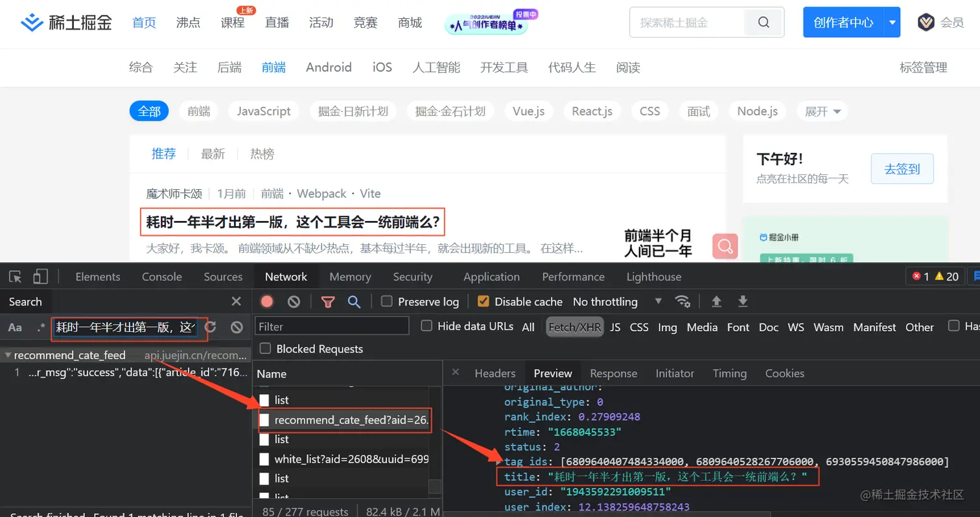Image resolution: width=980 pixels, height=517 pixels.
Task: Enable Preserve log checkbox
Action: point(387,301)
